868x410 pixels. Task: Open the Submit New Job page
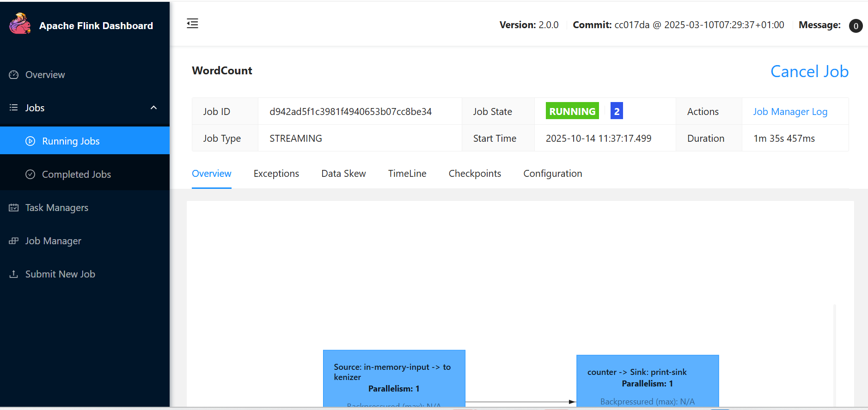(85, 274)
